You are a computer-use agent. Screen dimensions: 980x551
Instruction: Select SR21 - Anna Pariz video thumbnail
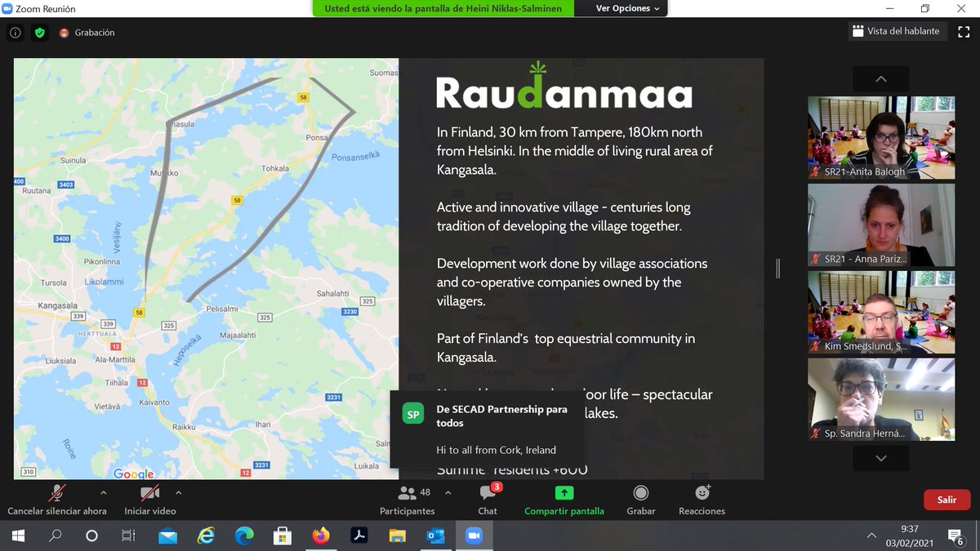[x=881, y=224]
